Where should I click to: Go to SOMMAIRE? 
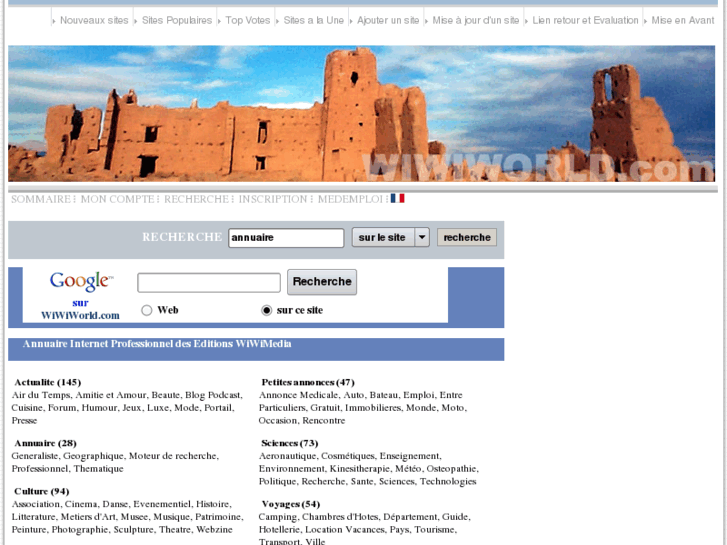(x=41, y=199)
